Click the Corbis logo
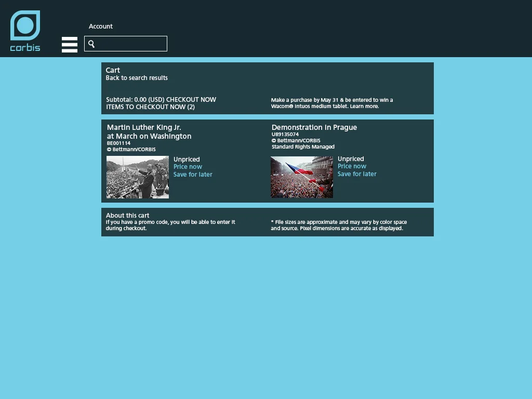 [25, 31]
